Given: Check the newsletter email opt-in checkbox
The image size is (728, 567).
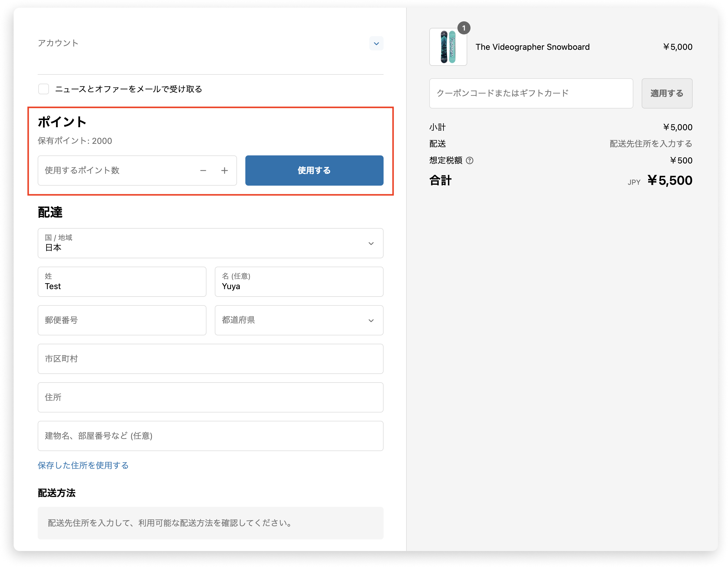Looking at the screenshot, I should pos(44,89).
